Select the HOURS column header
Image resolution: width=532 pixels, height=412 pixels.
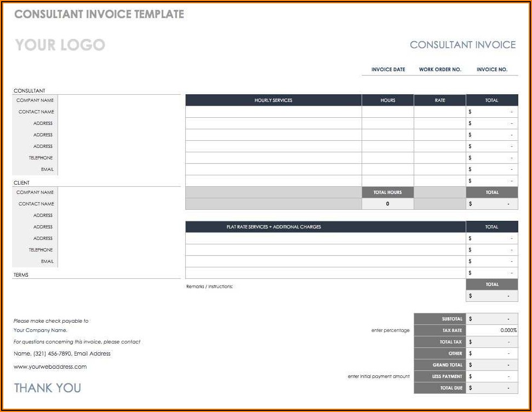pyautogui.click(x=387, y=100)
